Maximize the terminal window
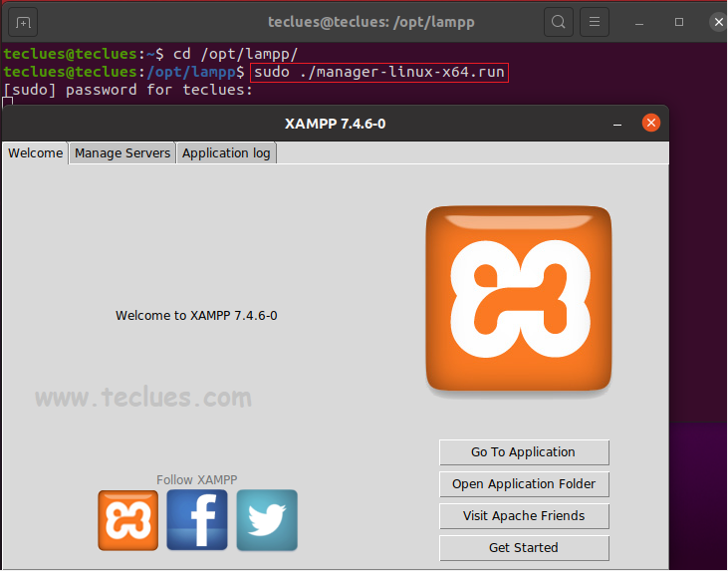Screen dimensions: 728x571 (x=679, y=22)
